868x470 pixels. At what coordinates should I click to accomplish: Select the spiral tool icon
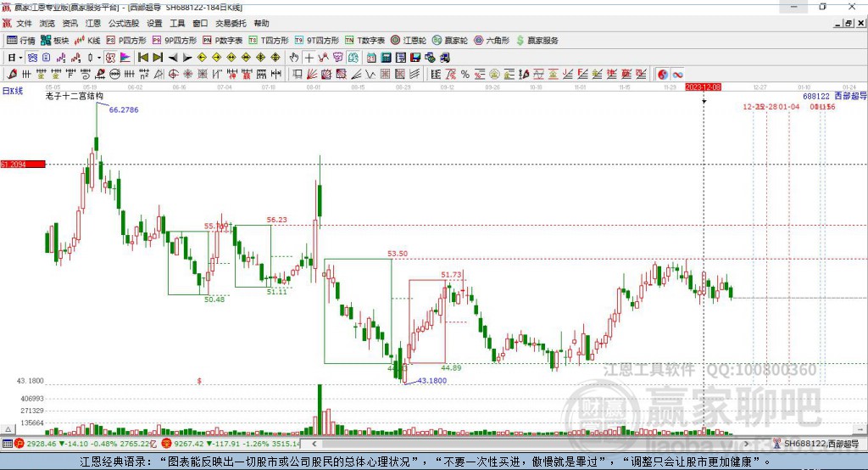86,75
